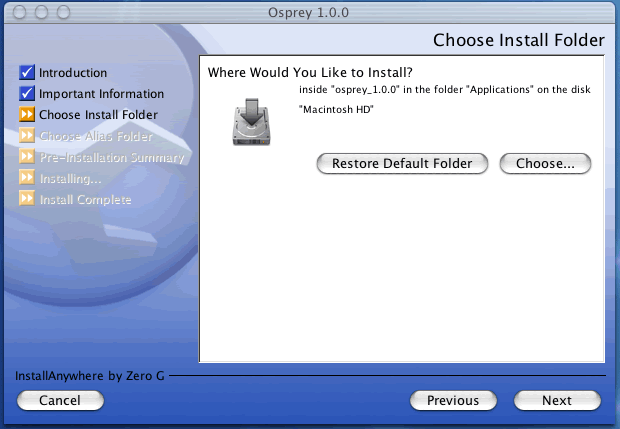Click the Install Complete arrow icon

[27, 200]
